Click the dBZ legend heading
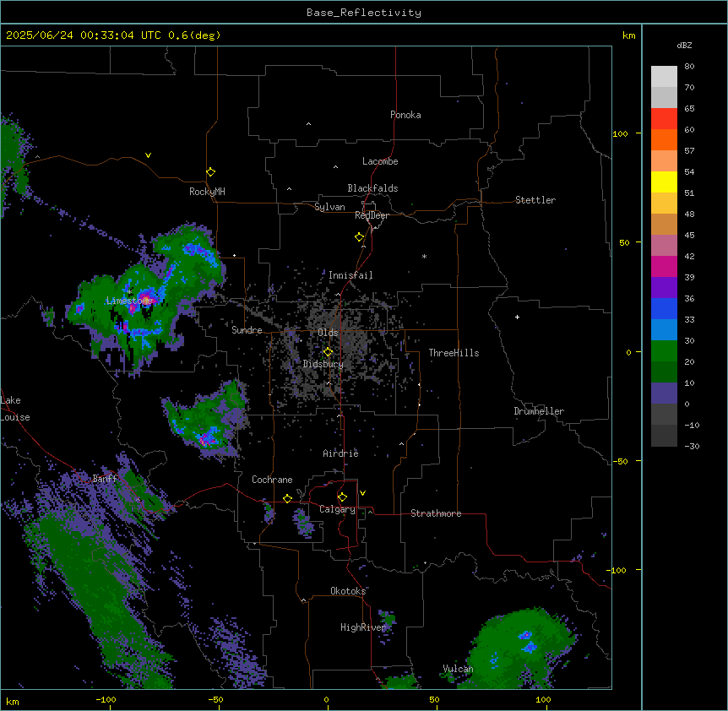This screenshot has width=728, height=711. point(684,45)
